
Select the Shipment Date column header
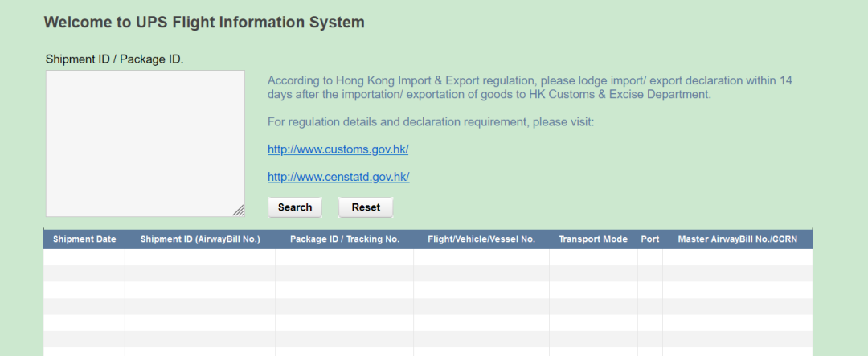click(84, 239)
